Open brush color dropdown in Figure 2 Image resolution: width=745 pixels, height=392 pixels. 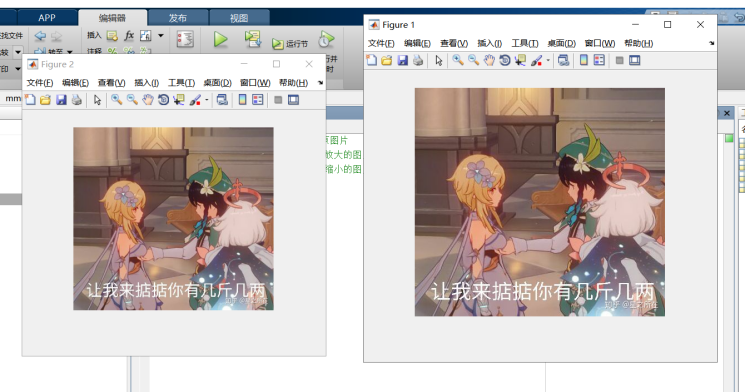tap(207, 100)
